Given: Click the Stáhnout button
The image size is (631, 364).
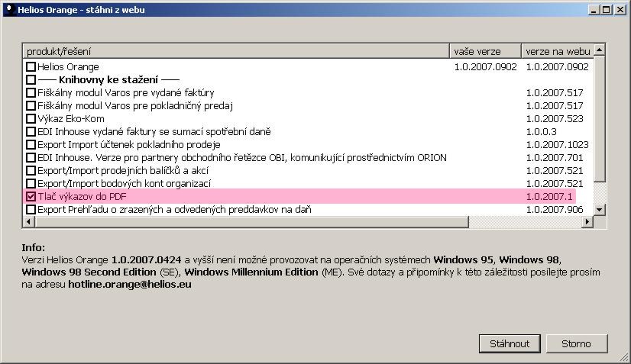Looking at the screenshot, I should tap(510, 343).
